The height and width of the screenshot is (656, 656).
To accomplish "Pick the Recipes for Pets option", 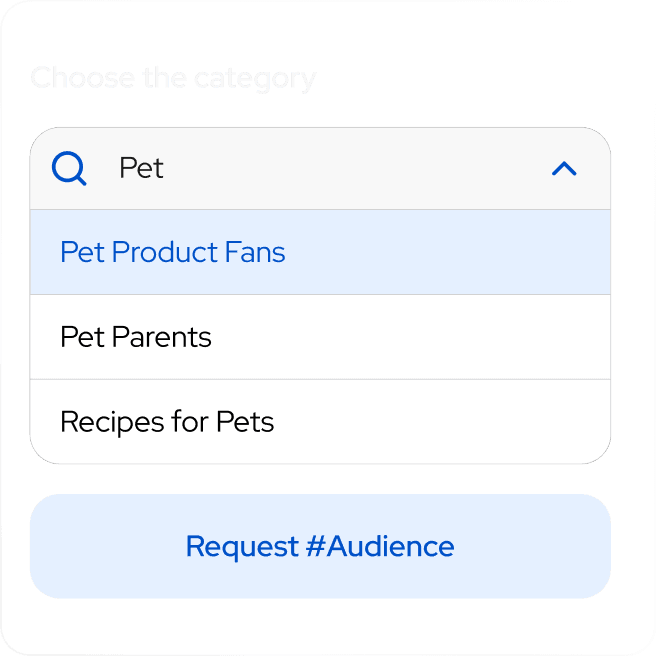I will [x=167, y=422].
